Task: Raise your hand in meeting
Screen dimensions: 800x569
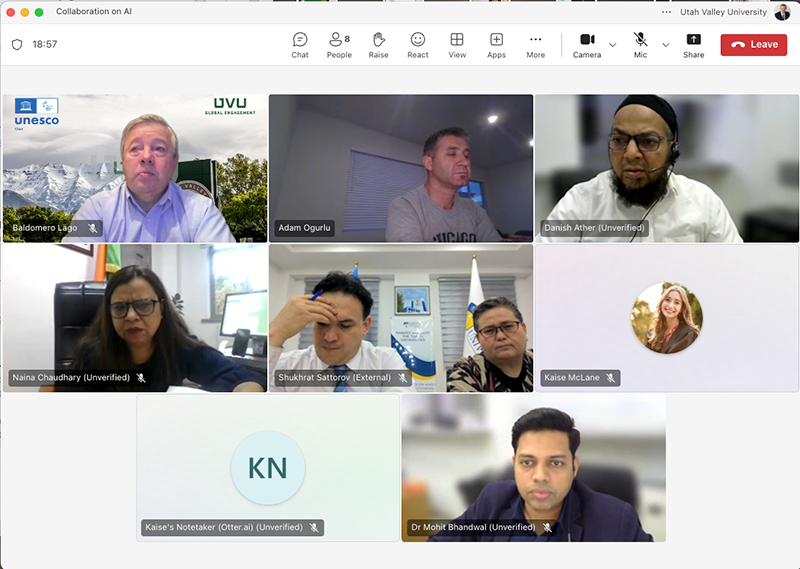Action: [378, 44]
